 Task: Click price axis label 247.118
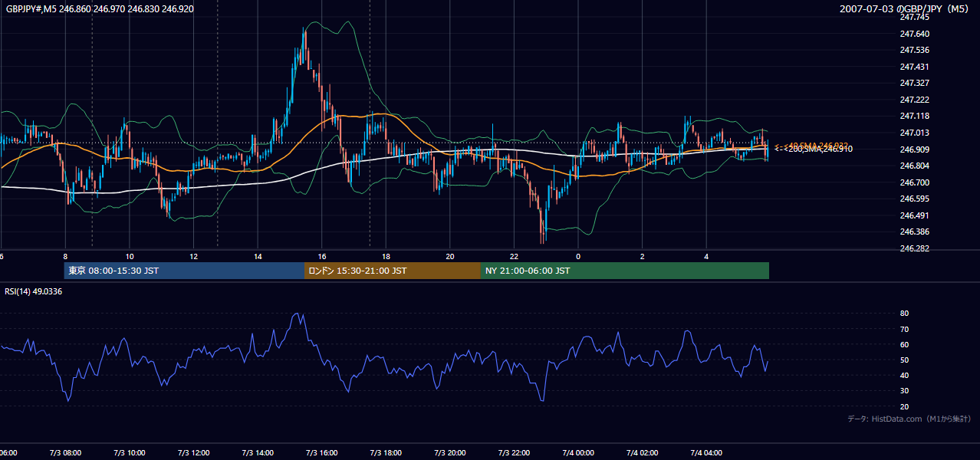click(914, 116)
